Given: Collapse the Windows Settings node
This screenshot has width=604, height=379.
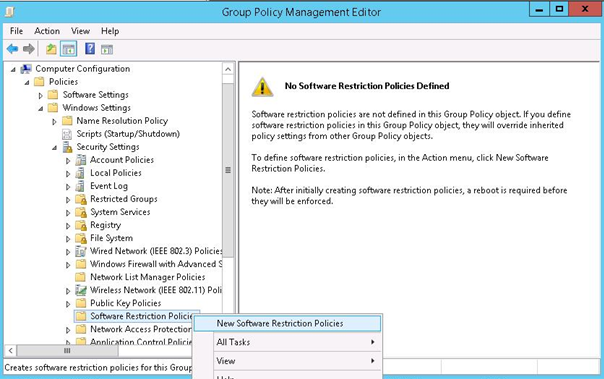Looking at the screenshot, I should coord(40,109).
